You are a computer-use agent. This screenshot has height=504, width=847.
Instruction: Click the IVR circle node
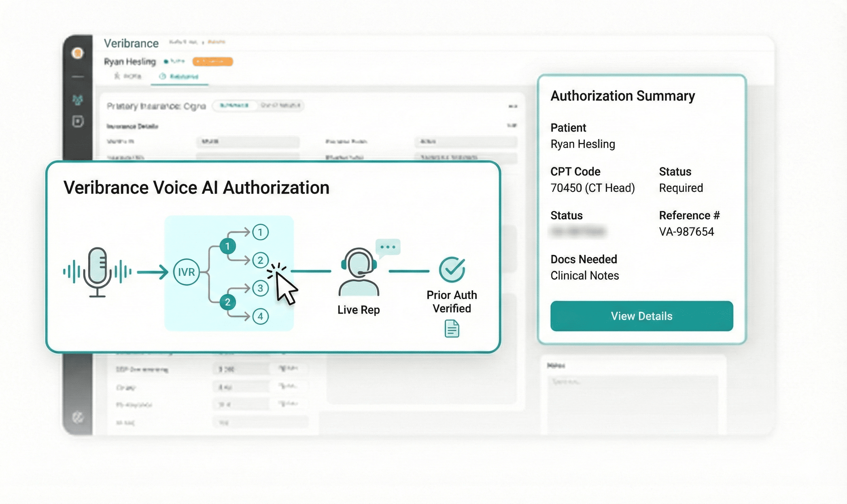[186, 272]
